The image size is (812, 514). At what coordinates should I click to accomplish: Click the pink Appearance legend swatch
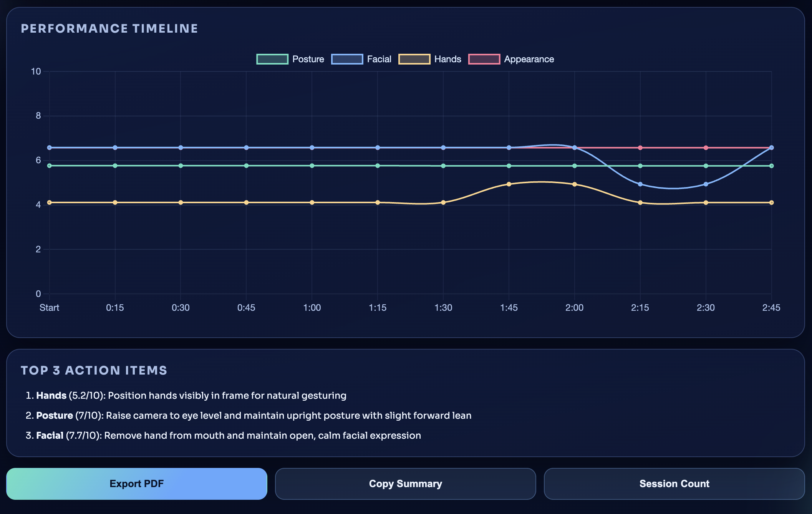(484, 59)
